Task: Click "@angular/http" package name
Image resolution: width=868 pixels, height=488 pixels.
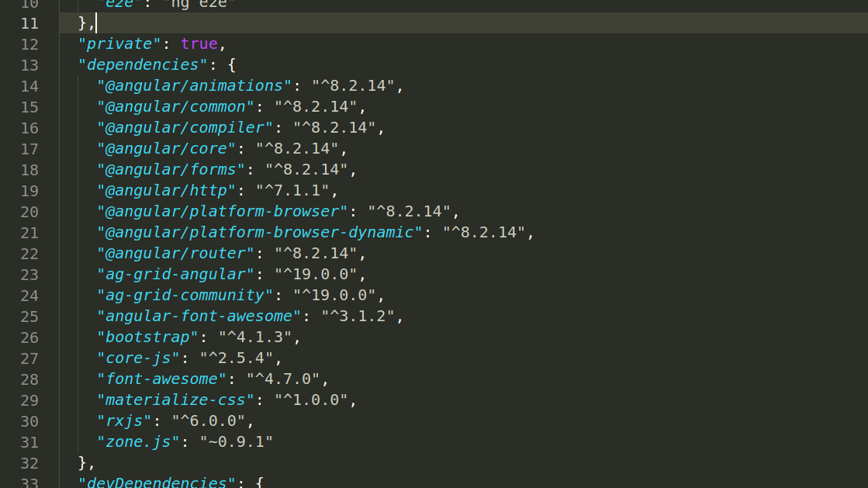Action: coord(166,191)
